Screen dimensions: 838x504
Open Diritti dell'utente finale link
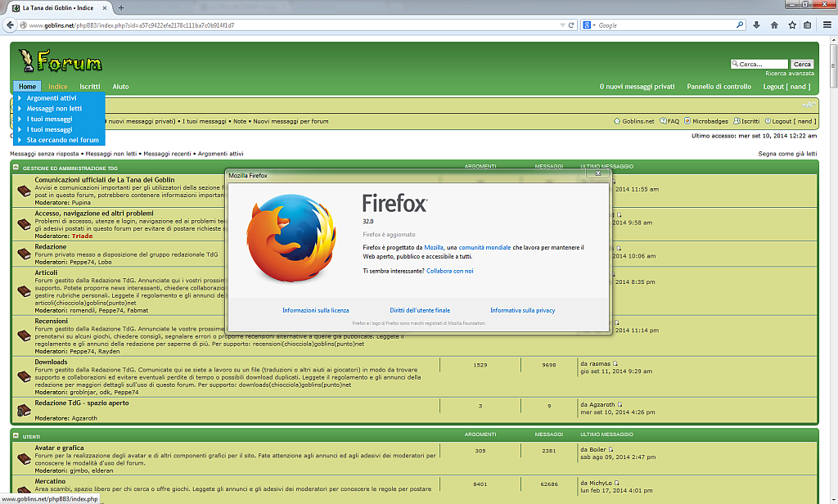coord(420,311)
